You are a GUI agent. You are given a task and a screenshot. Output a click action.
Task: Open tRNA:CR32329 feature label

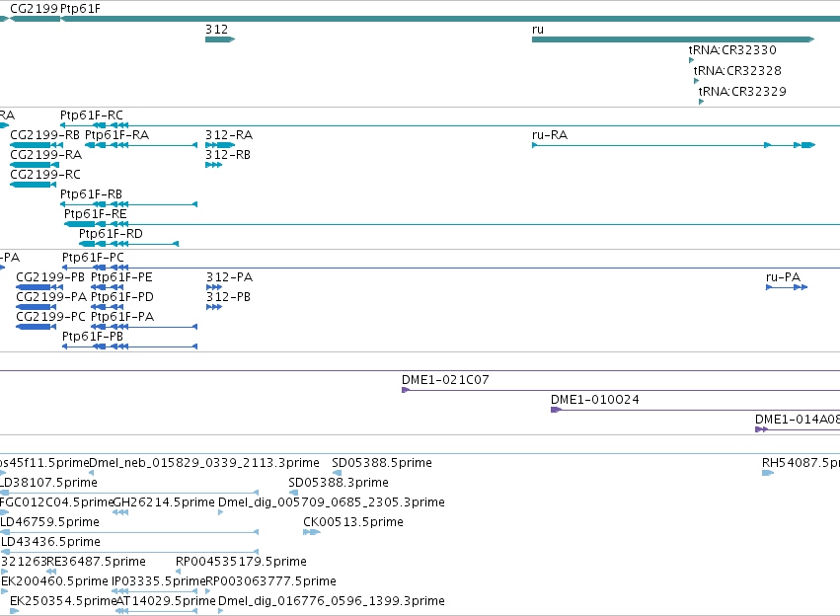[742, 91]
